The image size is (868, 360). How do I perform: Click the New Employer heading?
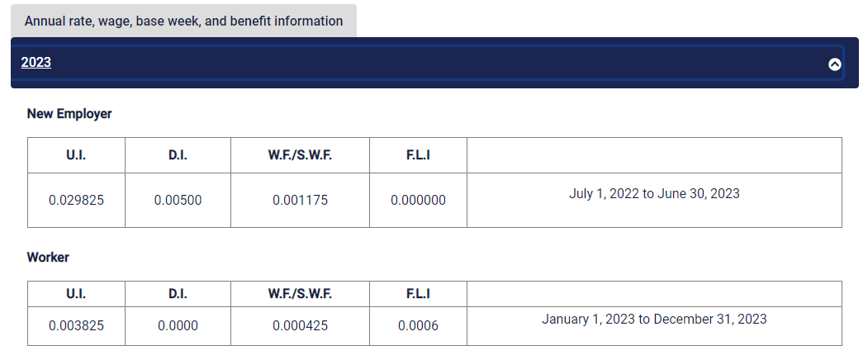point(69,114)
